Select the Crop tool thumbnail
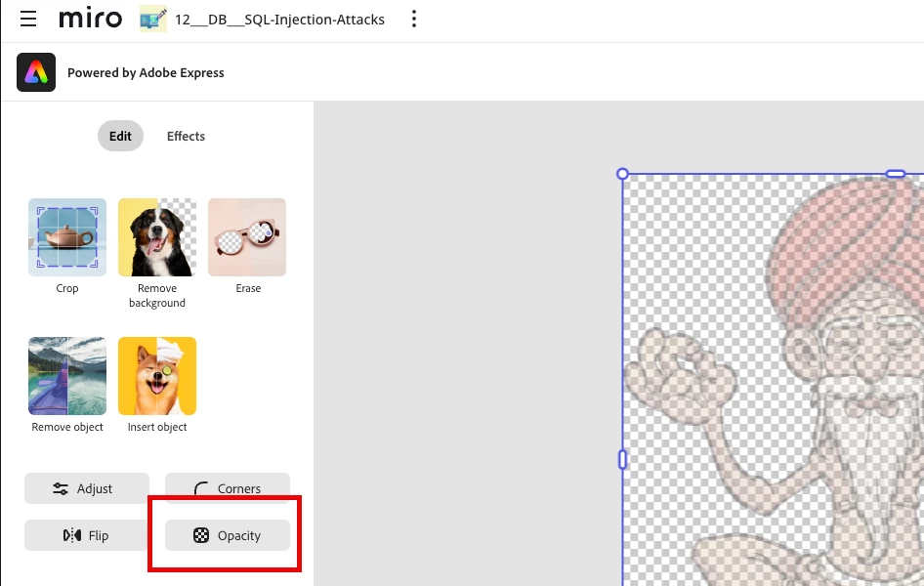924x586 pixels. [67, 237]
